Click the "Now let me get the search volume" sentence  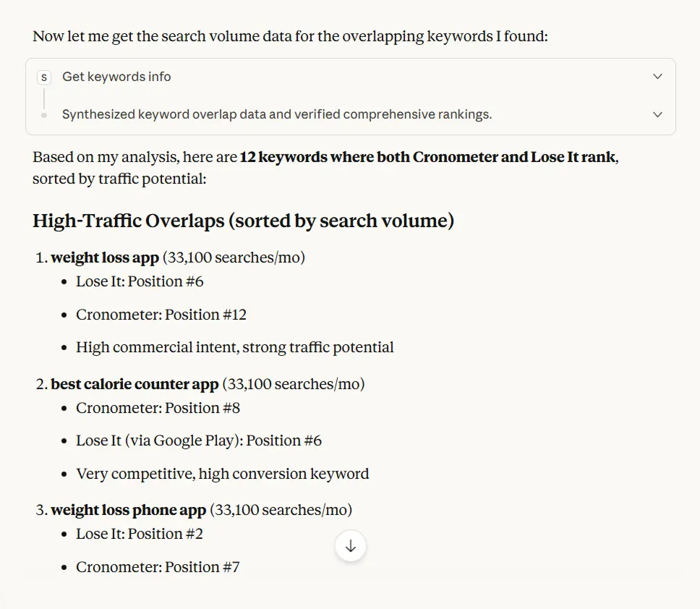pyautogui.click(x=289, y=36)
